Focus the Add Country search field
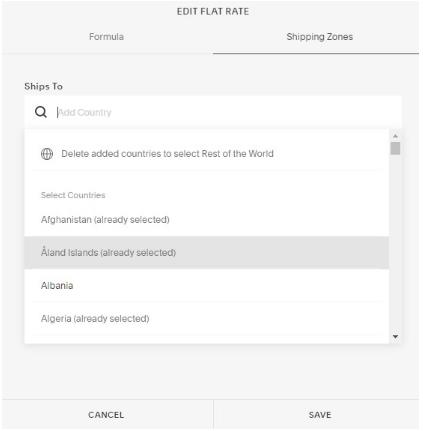Image resolution: width=423 pixels, height=431 pixels. pos(213,112)
